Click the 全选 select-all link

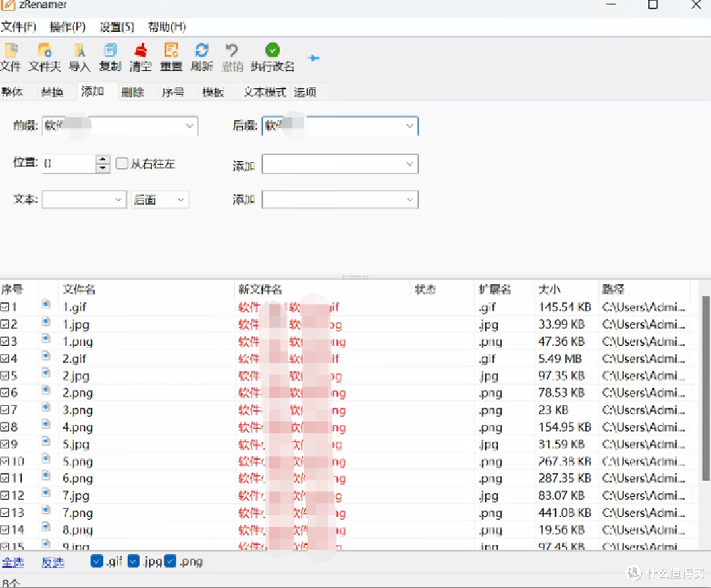13,562
